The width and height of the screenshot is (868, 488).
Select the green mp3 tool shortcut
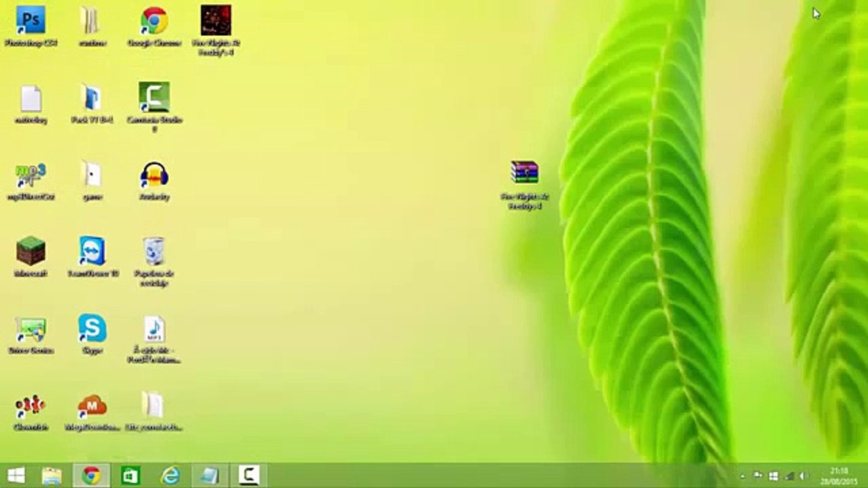pos(31,176)
